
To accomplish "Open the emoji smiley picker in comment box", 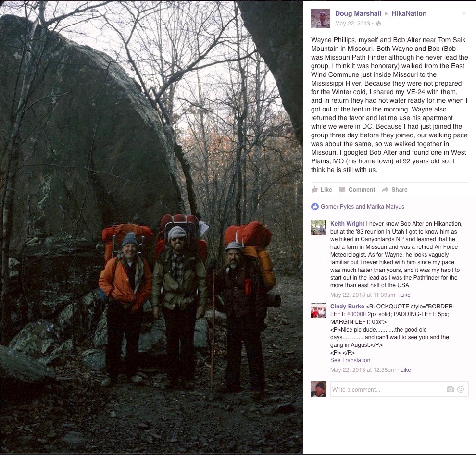I will click(x=461, y=389).
